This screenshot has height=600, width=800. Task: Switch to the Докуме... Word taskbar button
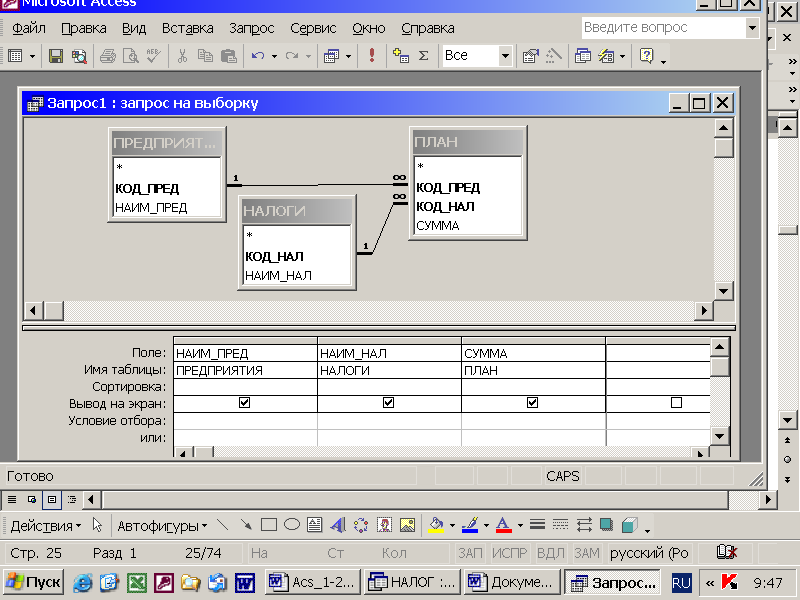(511, 582)
